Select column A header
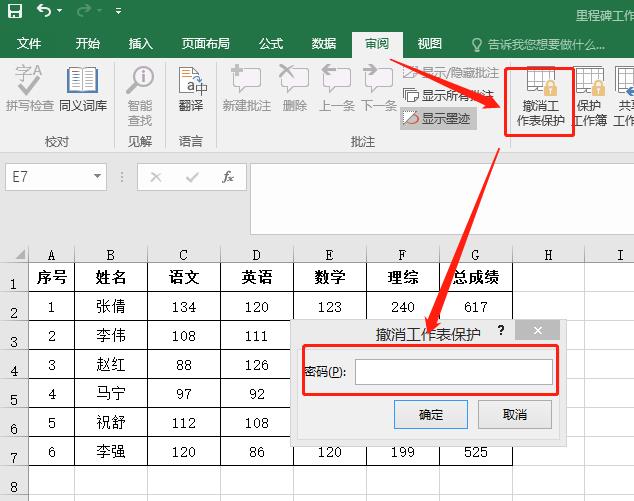 51,255
